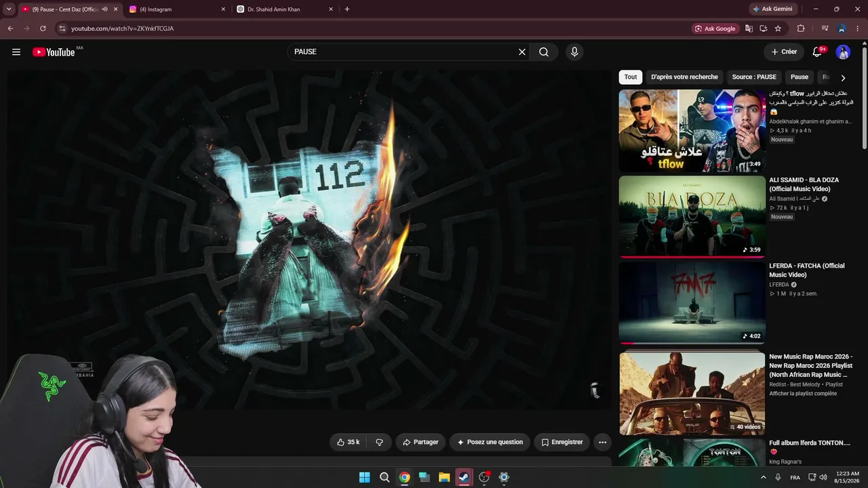868x488 pixels.
Task: Like the video with 35 k likes
Action: coord(349,443)
